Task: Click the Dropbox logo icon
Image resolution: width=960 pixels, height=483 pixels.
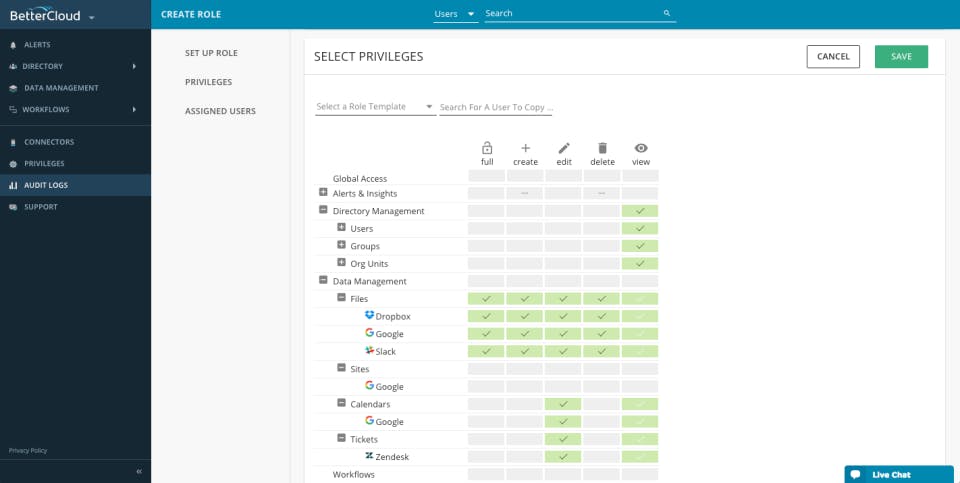Action: (x=369, y=316)
